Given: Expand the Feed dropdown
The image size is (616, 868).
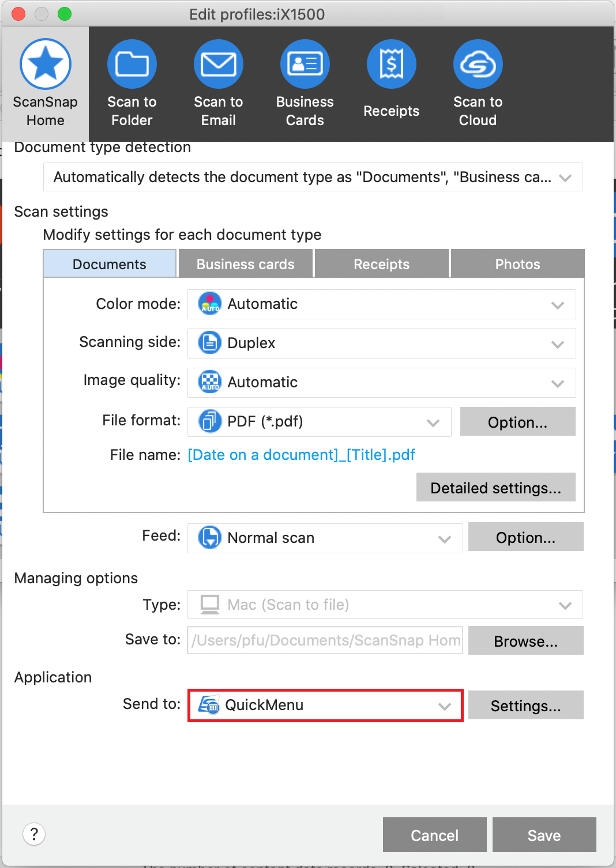Looking at the screenshot, I should click(x=325, y=538).
